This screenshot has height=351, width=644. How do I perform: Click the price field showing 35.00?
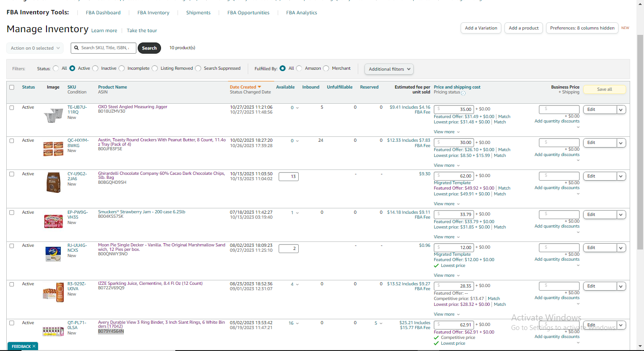pyautogui.click(x=453, y=109)
